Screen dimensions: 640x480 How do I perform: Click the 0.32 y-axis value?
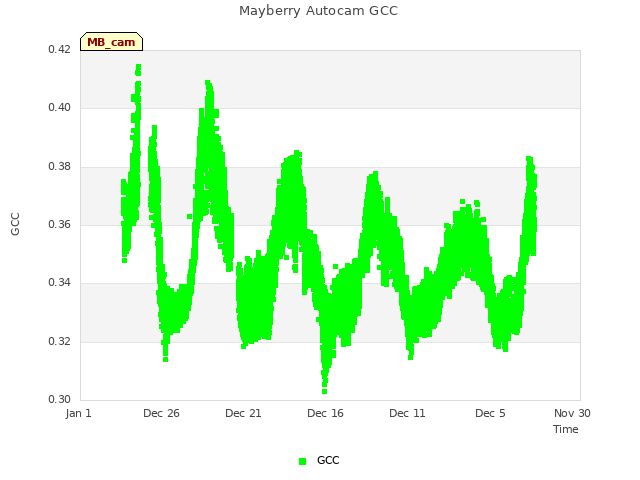60,341
